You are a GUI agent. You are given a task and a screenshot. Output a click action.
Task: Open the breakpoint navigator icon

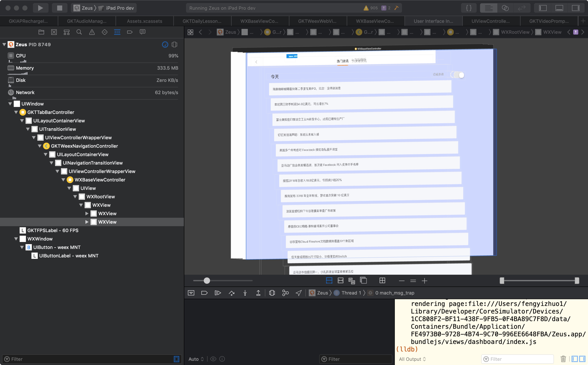click(130, 32)
